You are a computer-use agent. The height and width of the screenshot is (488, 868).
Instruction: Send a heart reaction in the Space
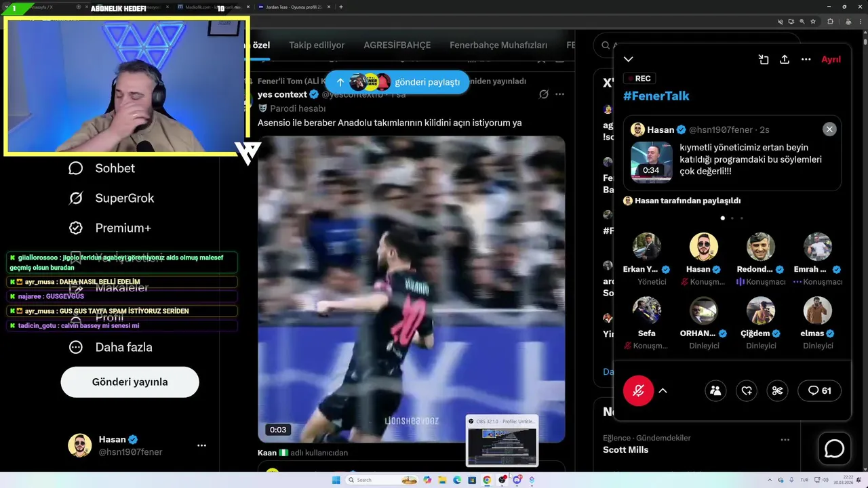coord(747,390)
